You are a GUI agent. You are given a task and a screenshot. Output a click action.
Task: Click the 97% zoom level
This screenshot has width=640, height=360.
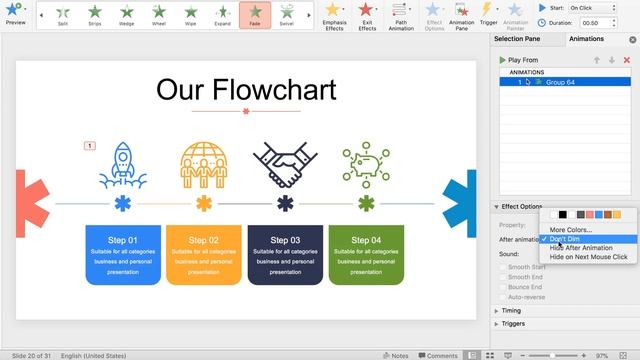(x=602, y=356)
